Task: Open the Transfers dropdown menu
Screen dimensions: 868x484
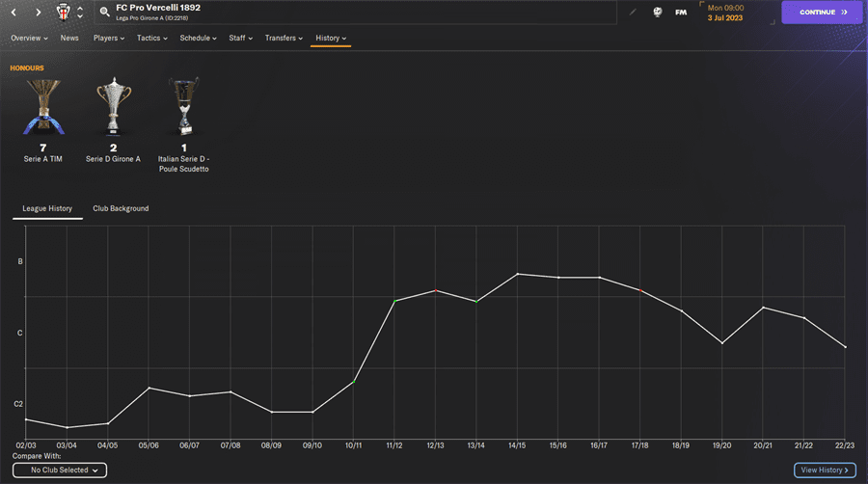Action: pos(284,39)
